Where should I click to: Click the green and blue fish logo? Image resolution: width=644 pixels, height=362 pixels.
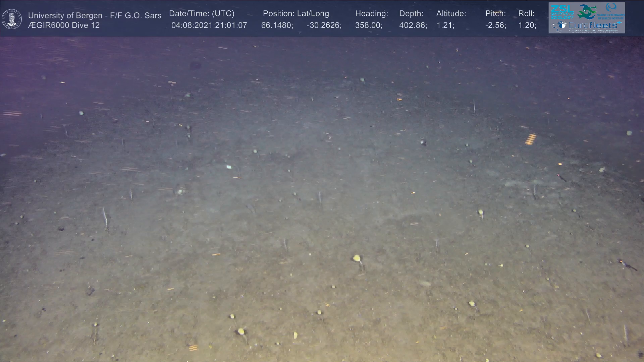tap(587, 12)
